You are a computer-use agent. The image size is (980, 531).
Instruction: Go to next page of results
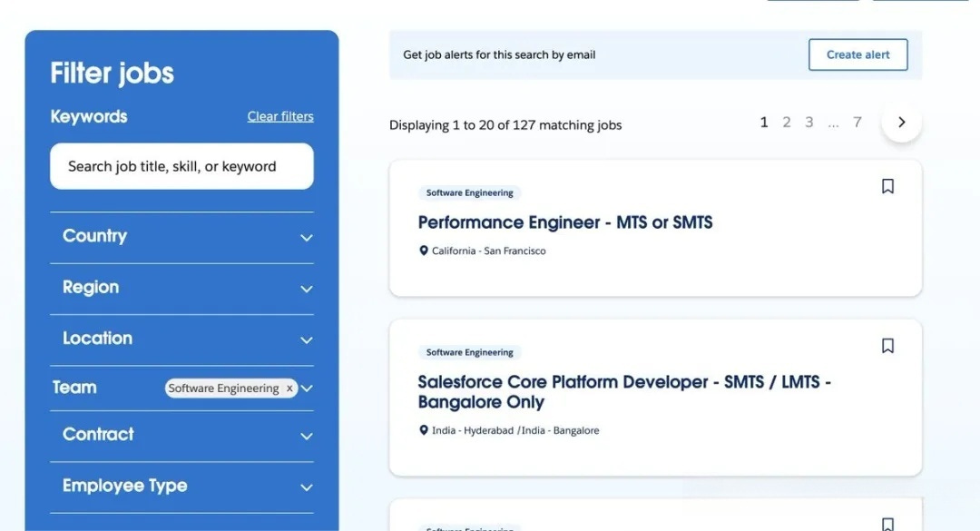point(901,122)
